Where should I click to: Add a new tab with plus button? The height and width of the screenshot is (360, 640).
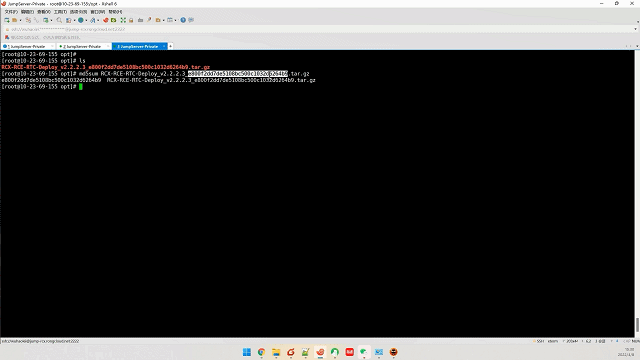pyautogui.click(x=171, y=46)
